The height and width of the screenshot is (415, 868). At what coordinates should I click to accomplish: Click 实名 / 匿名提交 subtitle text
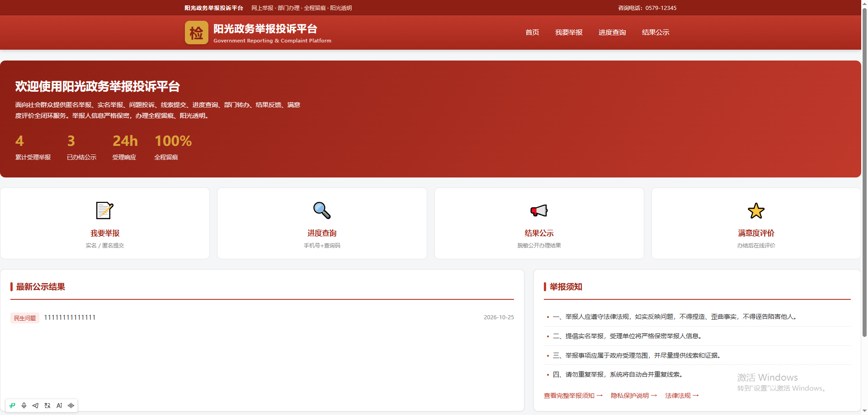point(105,246)
